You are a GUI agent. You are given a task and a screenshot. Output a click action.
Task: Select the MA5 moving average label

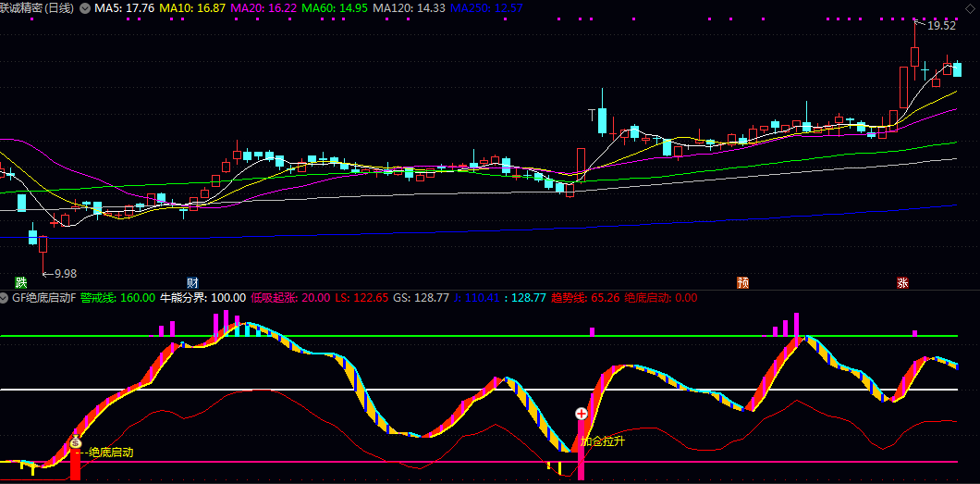124,7
